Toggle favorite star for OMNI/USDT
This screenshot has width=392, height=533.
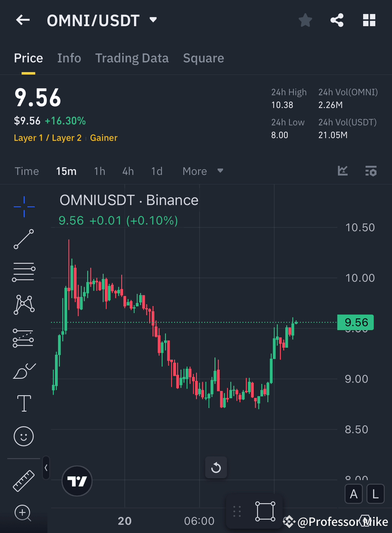click(x=305, y=20)
